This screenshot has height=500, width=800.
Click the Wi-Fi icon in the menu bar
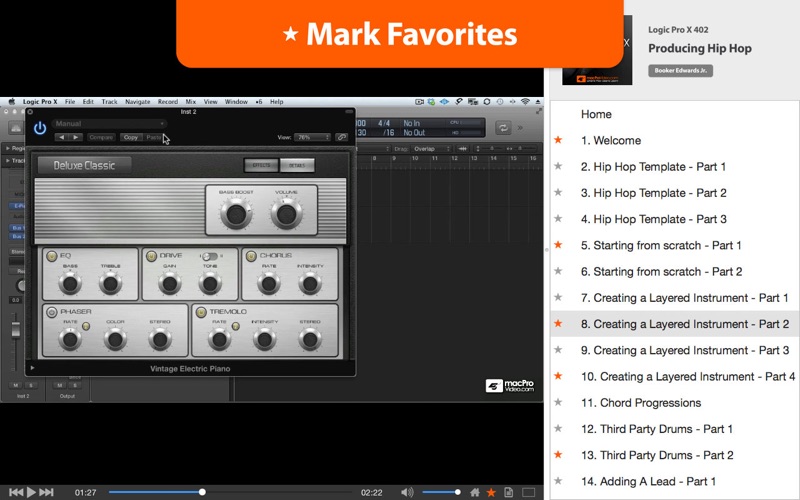[525, 102]
